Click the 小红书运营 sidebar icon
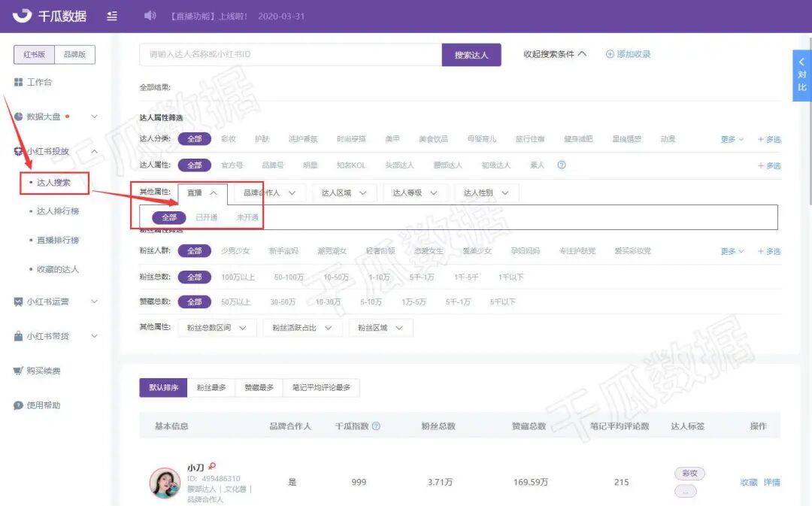Viewport: 812px width, 506px height. coord(19,301)
